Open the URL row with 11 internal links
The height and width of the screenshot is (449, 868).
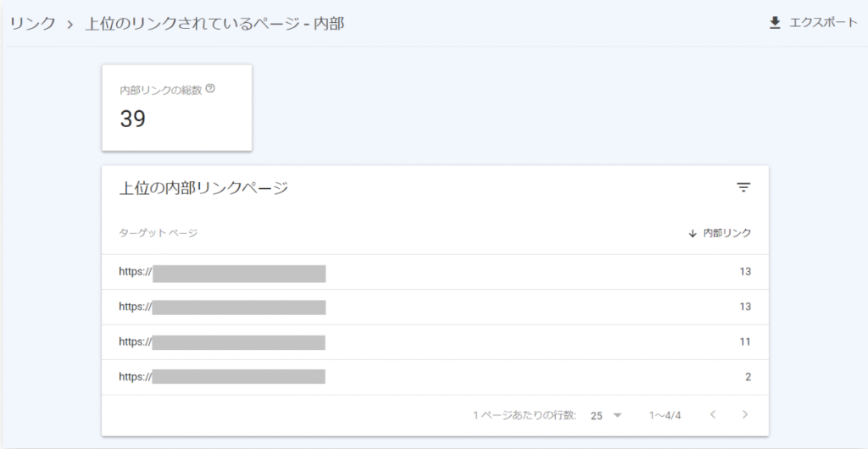222,341
